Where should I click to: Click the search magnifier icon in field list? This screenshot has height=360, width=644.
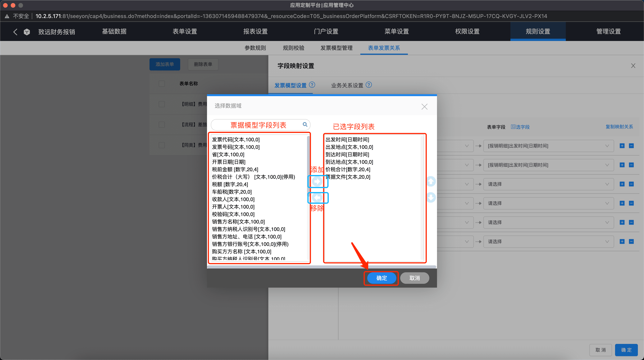click(x=305, y=124)
